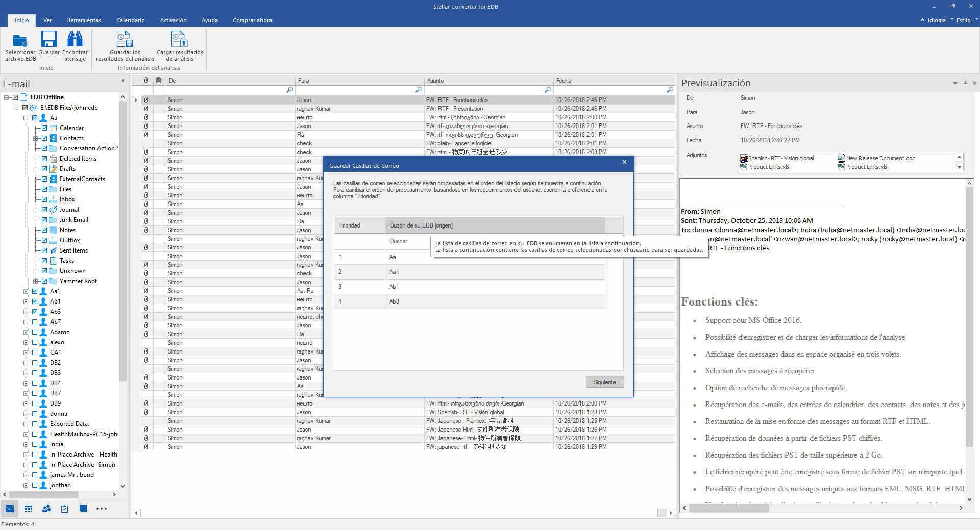Screen dimensions: 980x530
Task: Select the Inbox folder of Aa
Action: (x=67, y=199)
